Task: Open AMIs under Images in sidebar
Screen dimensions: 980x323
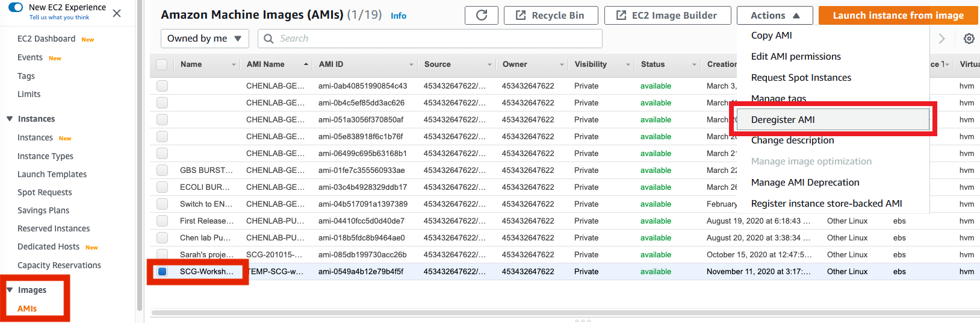Action: point(27,309)
